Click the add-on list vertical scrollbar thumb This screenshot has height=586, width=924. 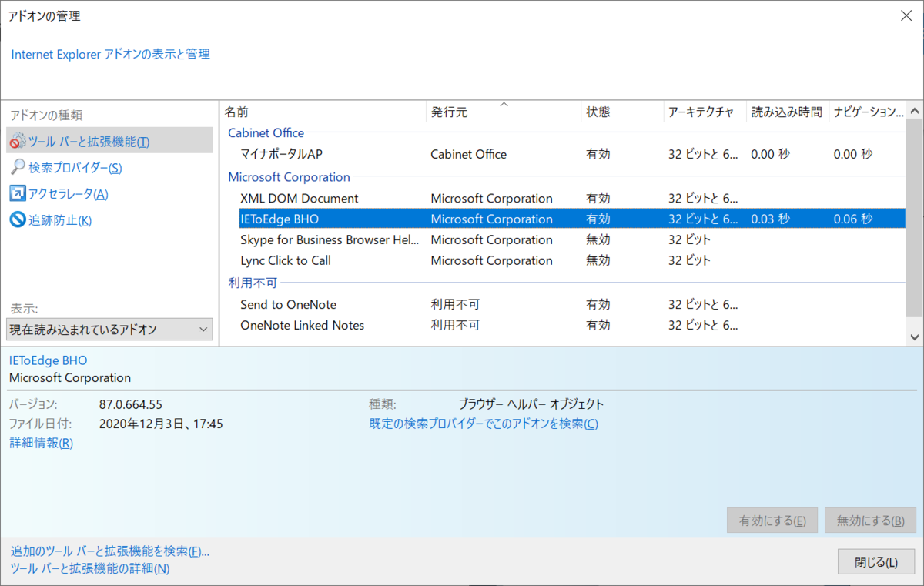tap(915, 219)
